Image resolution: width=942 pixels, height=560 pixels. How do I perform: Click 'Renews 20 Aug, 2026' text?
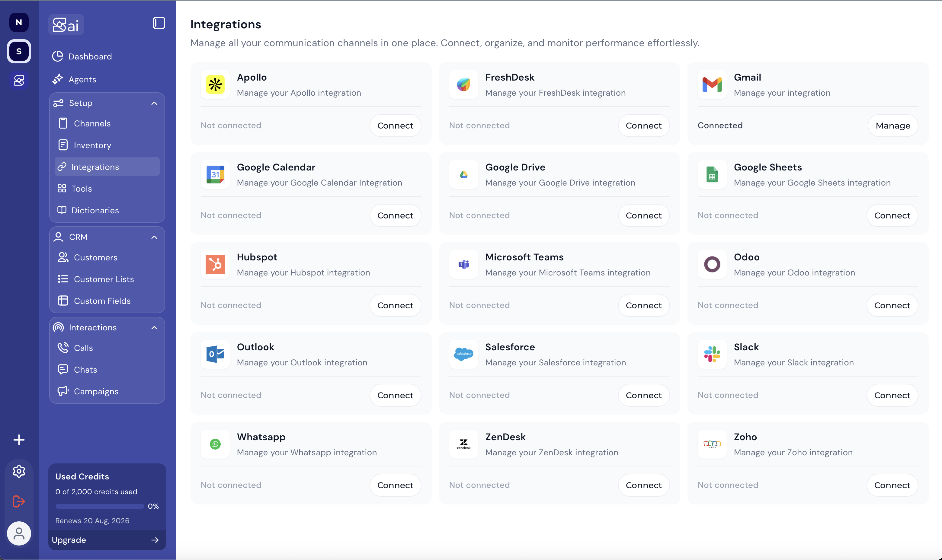[x=92, y=520]
